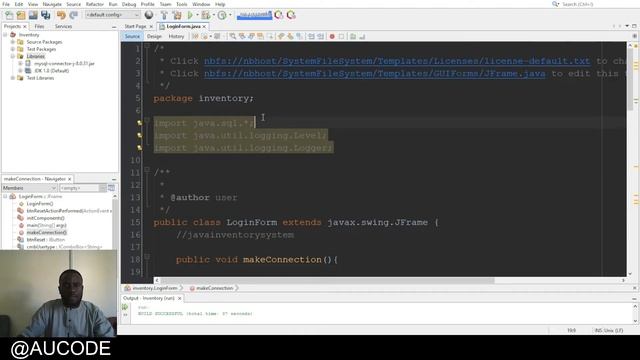
Task: Collapse the Libraries folder
Action: [13, 56]
